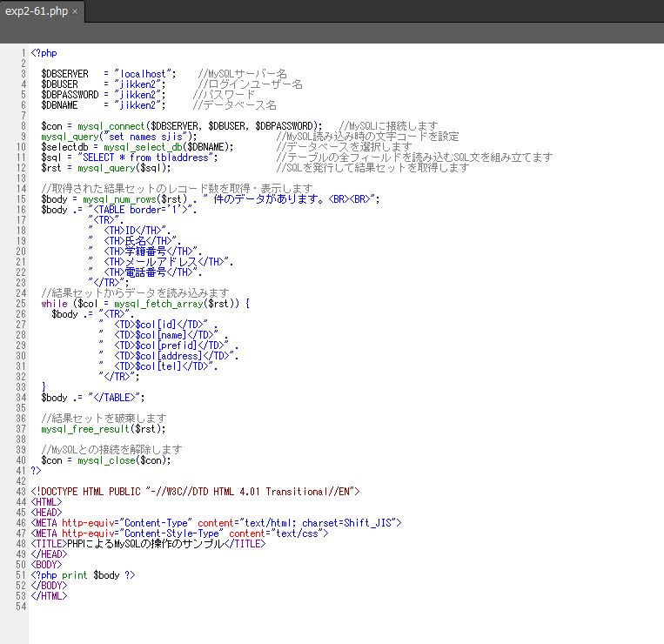Viewport: 664px width, 644px height.
Task: Click the "SELECT * from tbladdress" string
Action: pos(144,158)
